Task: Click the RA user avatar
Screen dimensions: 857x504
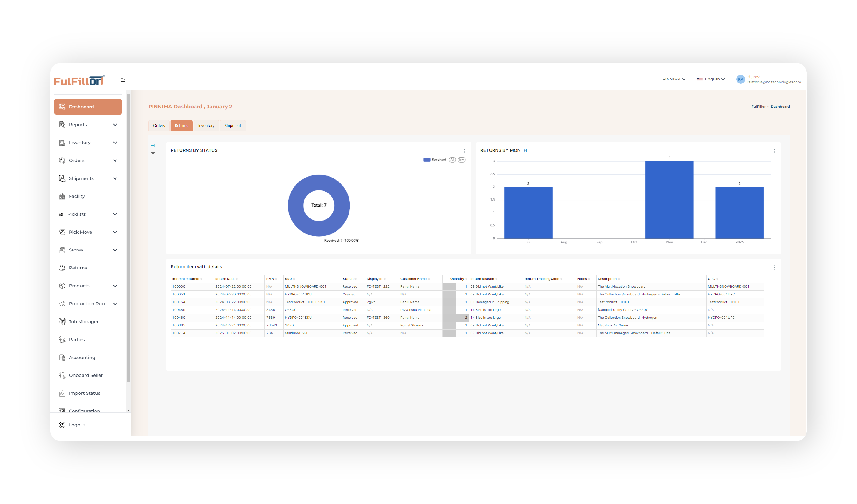Action: 740,80
